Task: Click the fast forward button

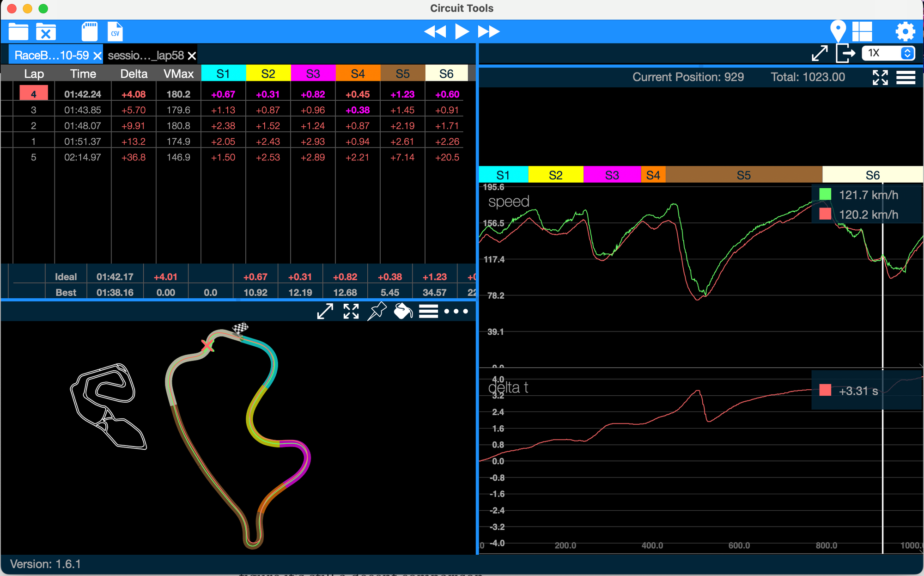Action: [x=488, y=31]
